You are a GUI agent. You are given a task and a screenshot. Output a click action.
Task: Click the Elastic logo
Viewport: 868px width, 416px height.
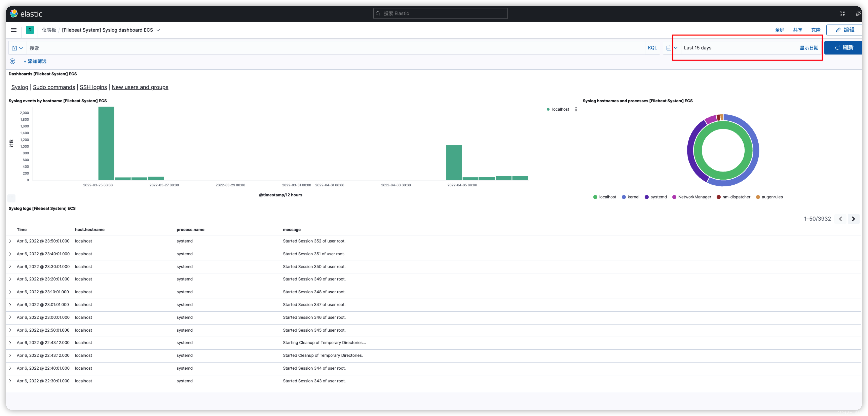click(26, 14)
